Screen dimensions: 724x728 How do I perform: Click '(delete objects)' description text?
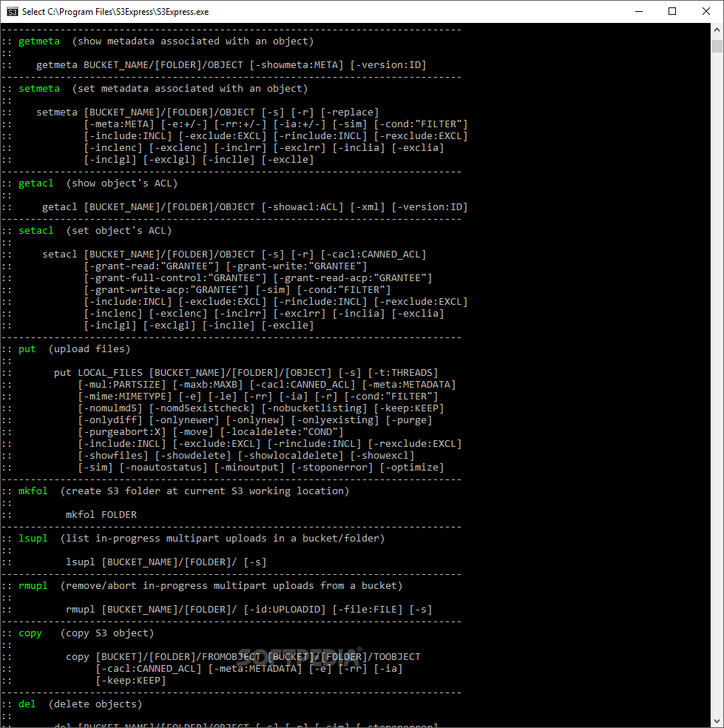point(95,704)
